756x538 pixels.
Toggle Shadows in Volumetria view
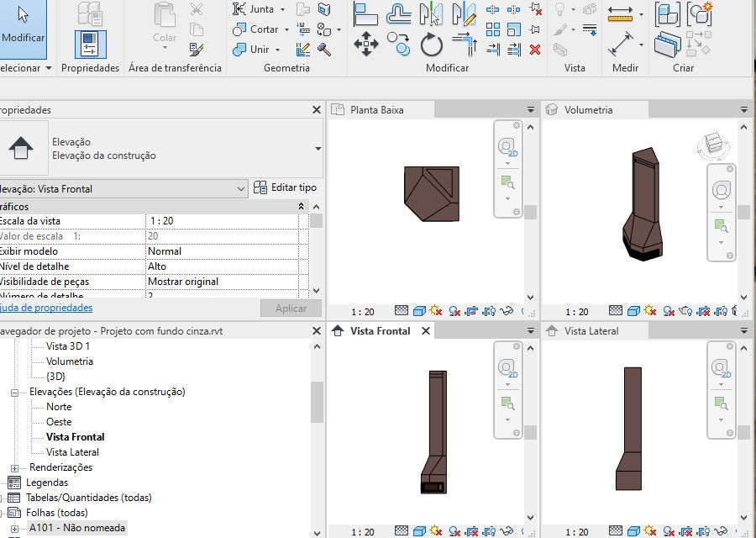pyautogui.click(x=669, y=311)
